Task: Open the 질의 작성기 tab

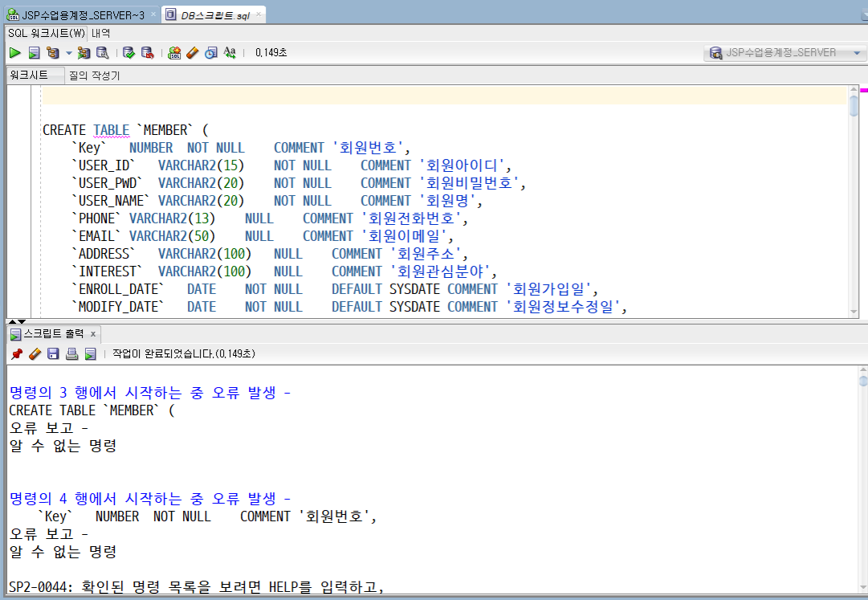Action: (x=94, y=76)
